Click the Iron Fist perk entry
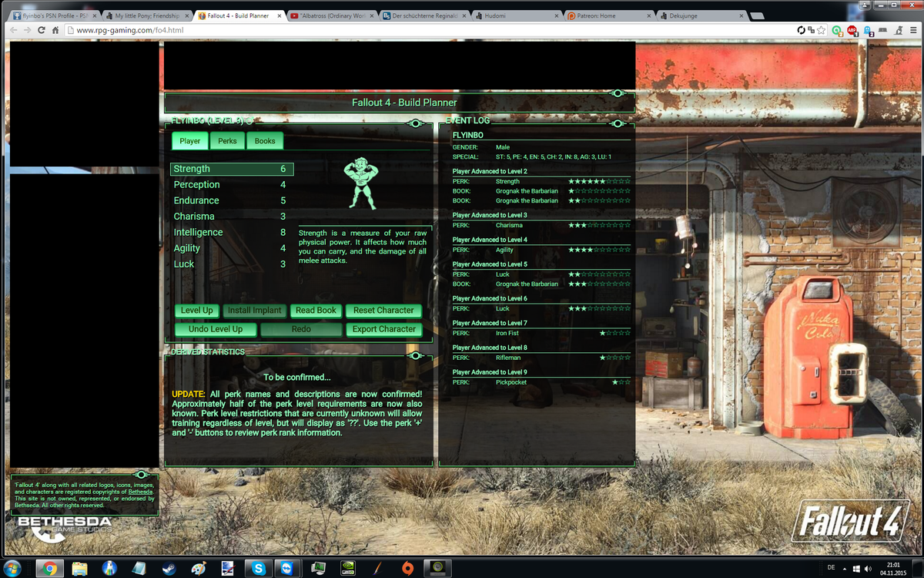924x578 pixels. [x=541, y=333]
